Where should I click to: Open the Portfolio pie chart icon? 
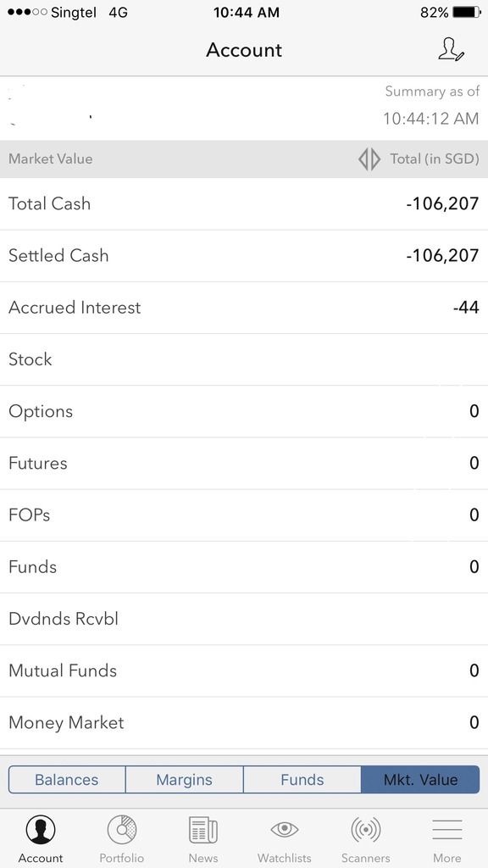click(x=122, y=829)
